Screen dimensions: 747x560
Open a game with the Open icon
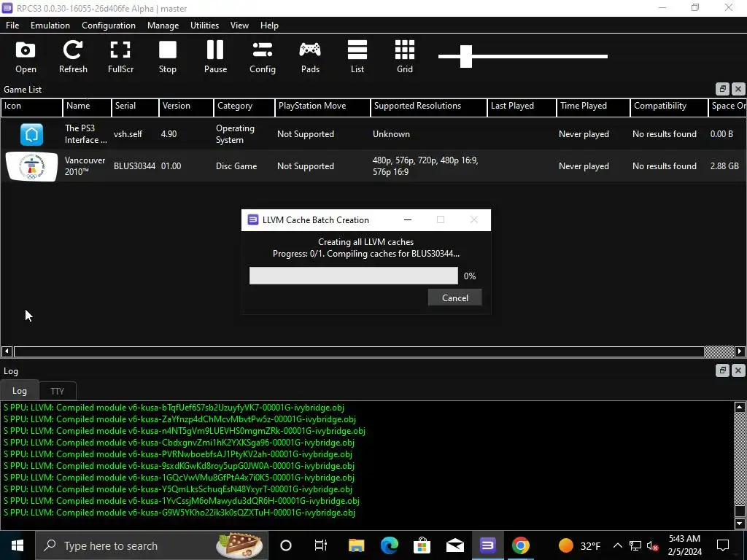click(x=26, y=57)
